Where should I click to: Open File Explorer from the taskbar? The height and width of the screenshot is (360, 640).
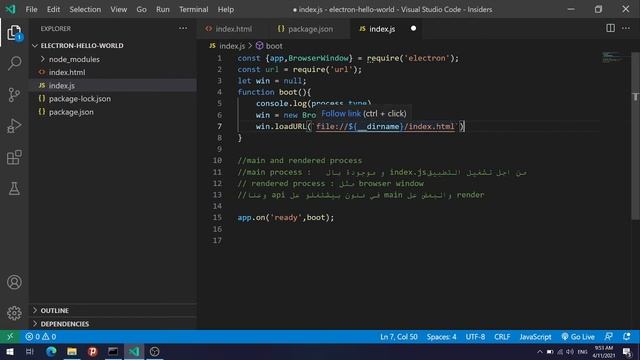click(72, 351)
